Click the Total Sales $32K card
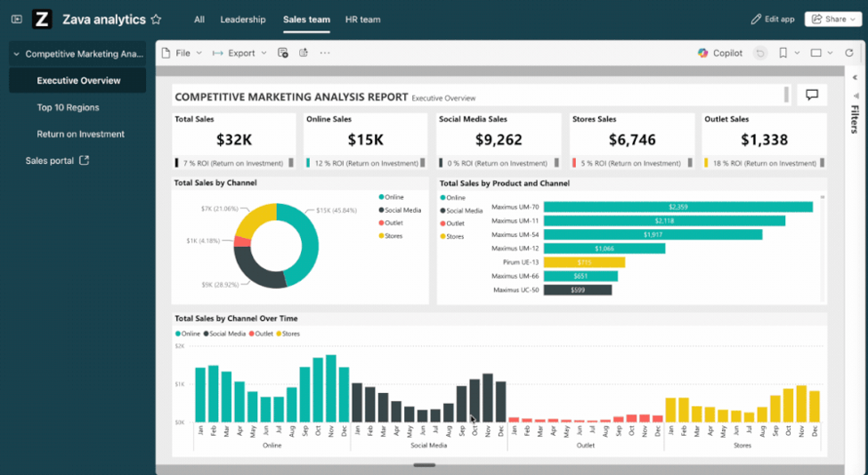The image size is (868, 475). coord(233,140)
